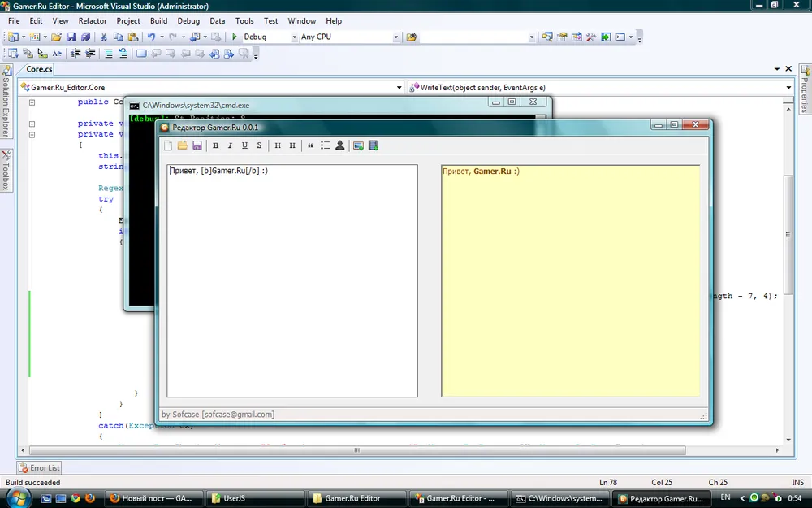This screenshot has width=812, height=508.
Task: Expand the WriteText member dropdown
Action: (x=788, y=87)
